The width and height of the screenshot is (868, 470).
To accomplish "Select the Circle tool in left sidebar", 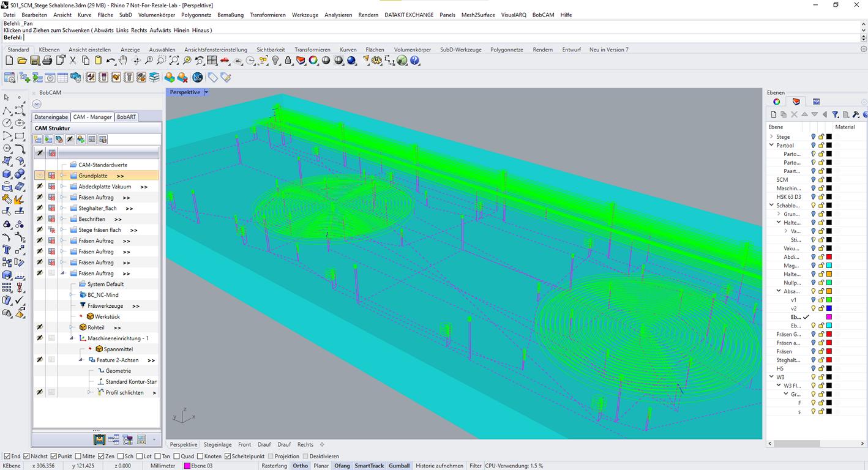I will coord(7,123).
